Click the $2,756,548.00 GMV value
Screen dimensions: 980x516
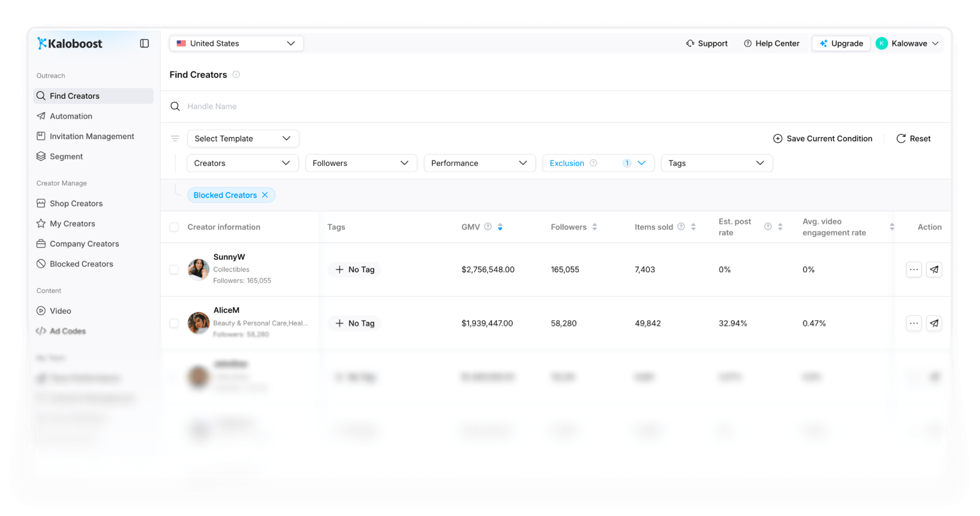click(x=488, y=269)
